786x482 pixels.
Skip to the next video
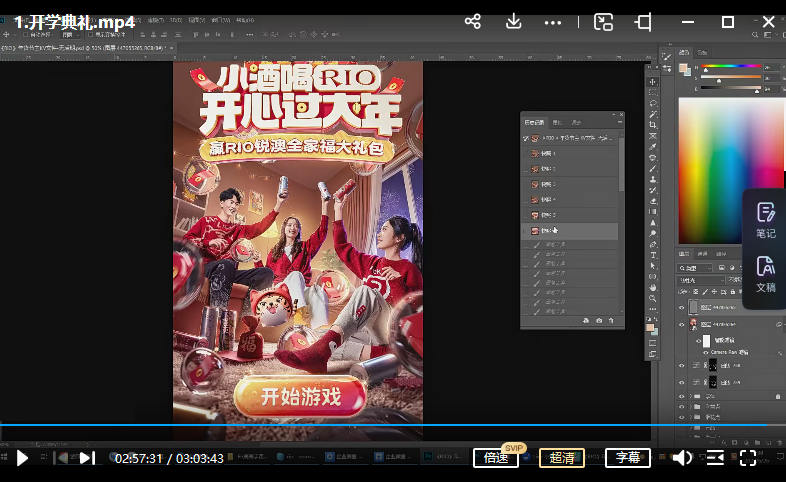click(x=87, y=458)
